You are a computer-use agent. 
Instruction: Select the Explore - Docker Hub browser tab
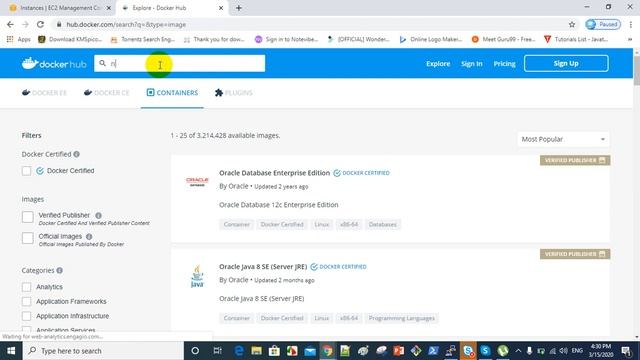tap(171, 8)
